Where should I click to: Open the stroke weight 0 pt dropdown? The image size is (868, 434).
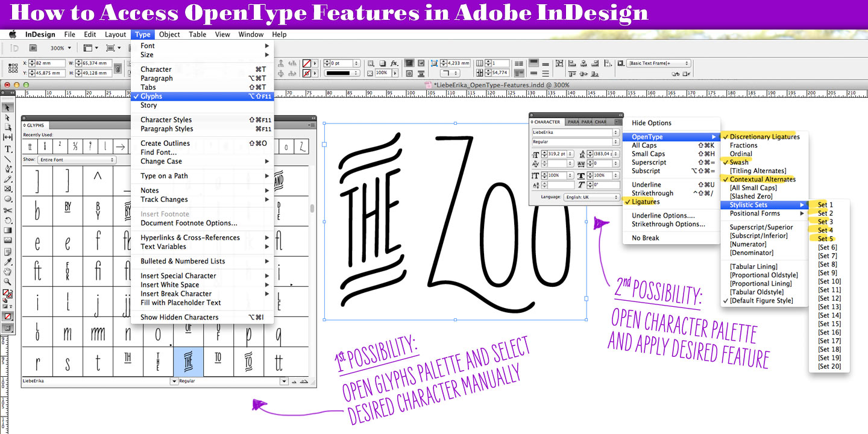click(356, 63)
